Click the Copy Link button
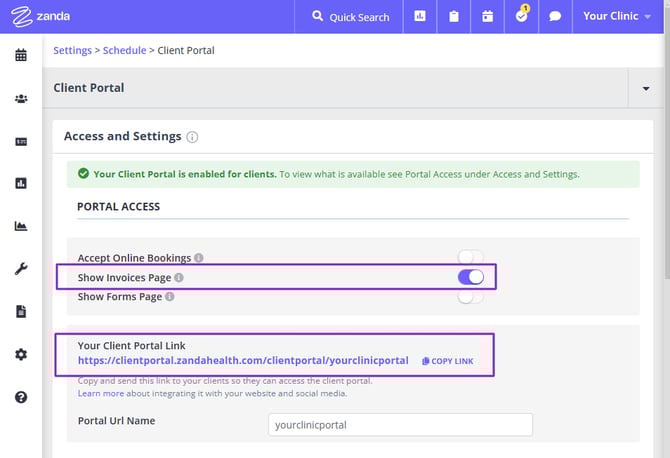 click(448, 360)
